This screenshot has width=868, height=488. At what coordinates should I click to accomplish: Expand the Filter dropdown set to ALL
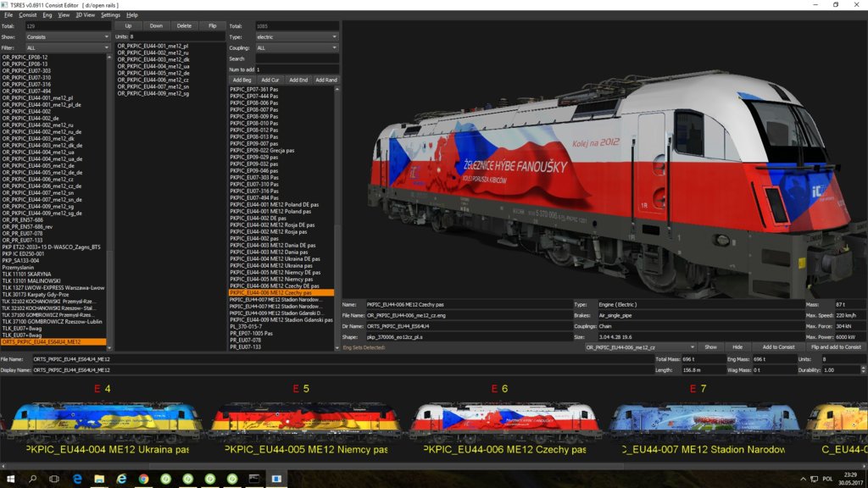pos(68,48)
